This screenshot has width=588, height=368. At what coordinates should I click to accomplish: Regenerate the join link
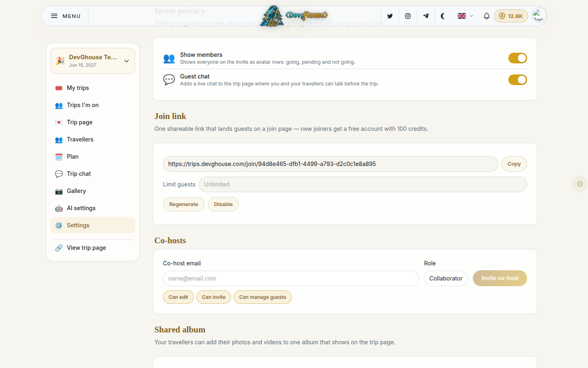point(184,204)
